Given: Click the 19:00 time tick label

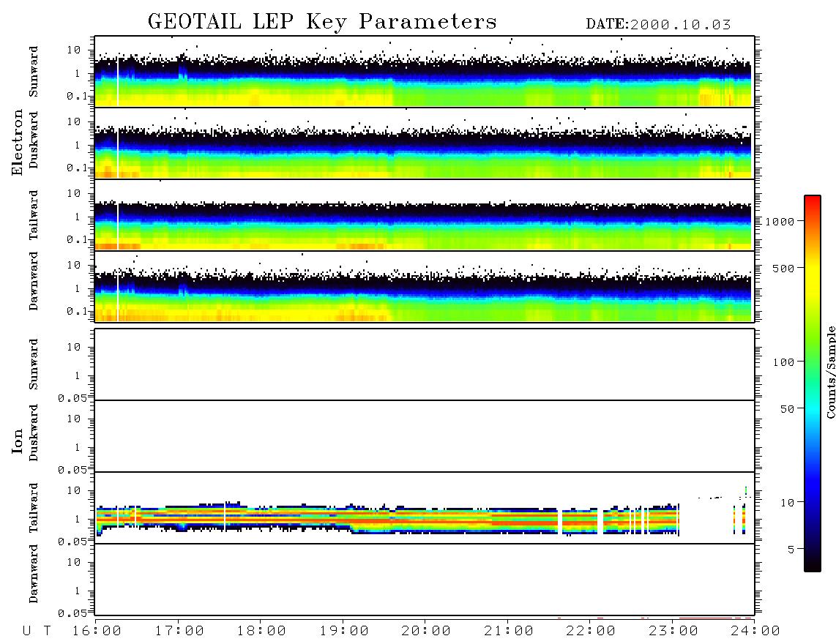Looking at the screenshot, I should [x=344, y=632].
